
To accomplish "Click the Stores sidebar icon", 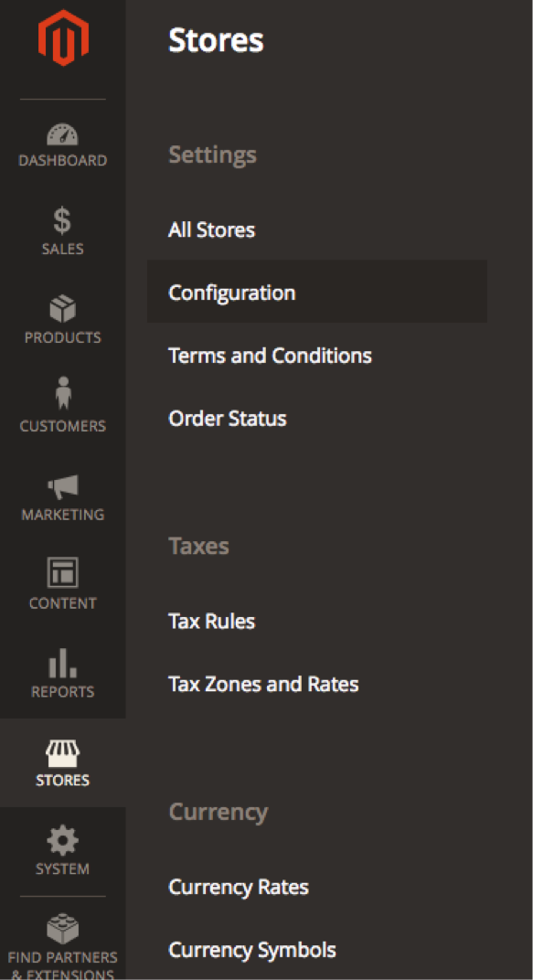I will (62, 764).
